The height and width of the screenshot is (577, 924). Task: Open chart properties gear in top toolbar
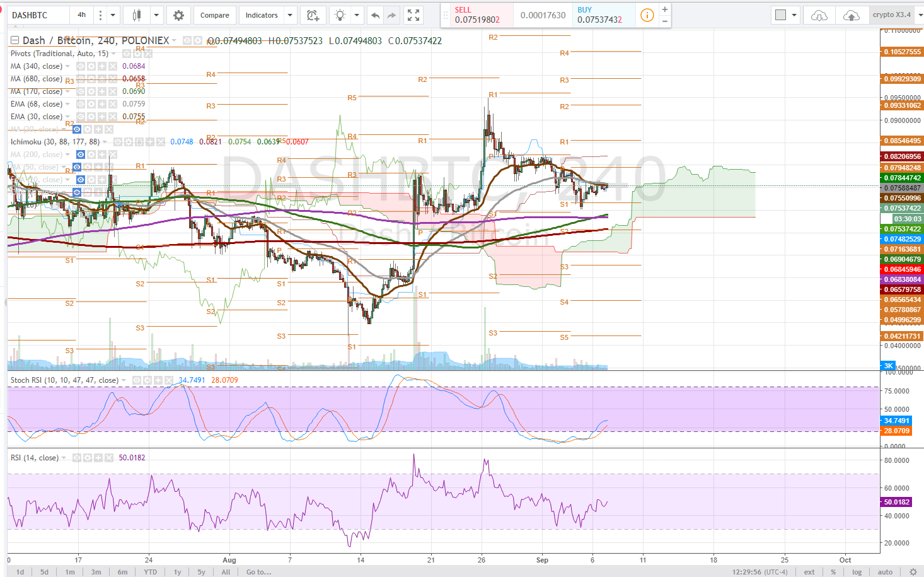179,15
